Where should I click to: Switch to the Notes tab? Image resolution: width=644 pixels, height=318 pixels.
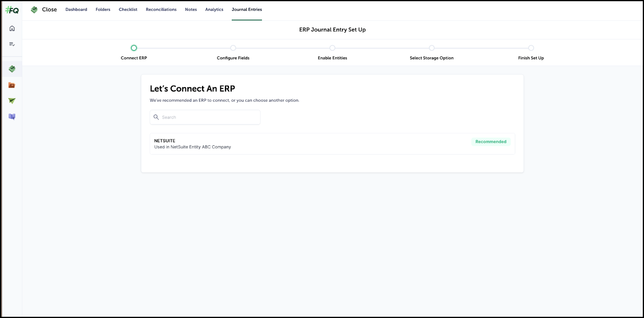pyautogui.click(x=191, y=10)
